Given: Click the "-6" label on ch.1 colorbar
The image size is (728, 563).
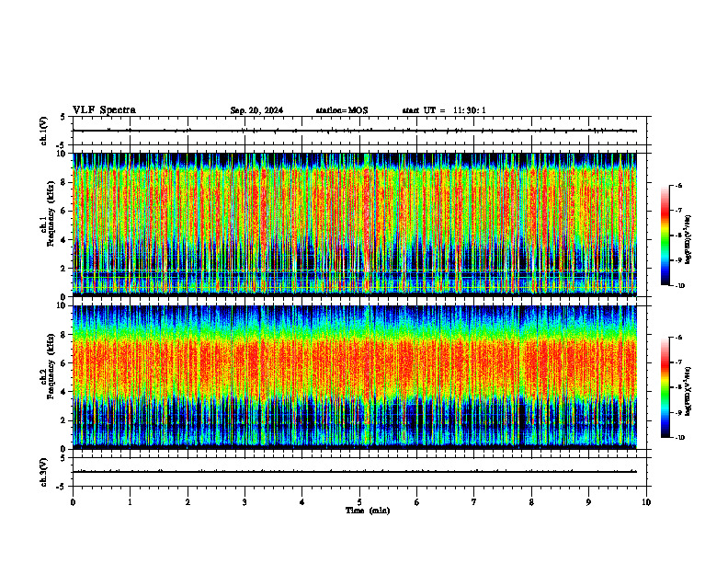Looking at the screenshot, I should point(678,186).
